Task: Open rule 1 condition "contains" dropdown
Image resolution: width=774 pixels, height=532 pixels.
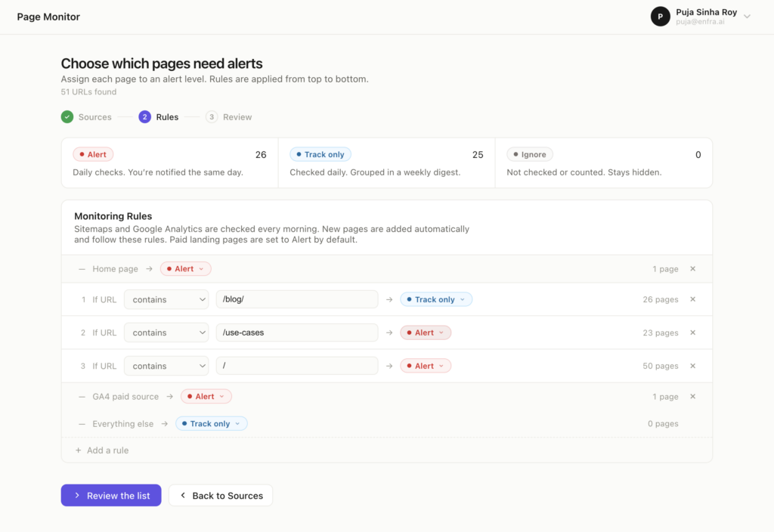Action: [166, 299]
